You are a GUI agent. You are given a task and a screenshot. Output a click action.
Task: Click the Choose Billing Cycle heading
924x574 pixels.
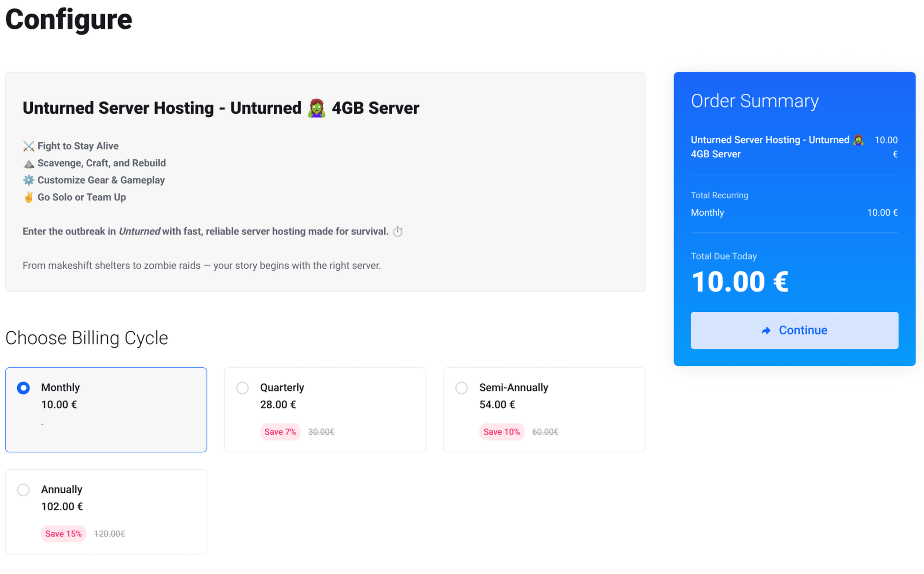click(87, 338)
